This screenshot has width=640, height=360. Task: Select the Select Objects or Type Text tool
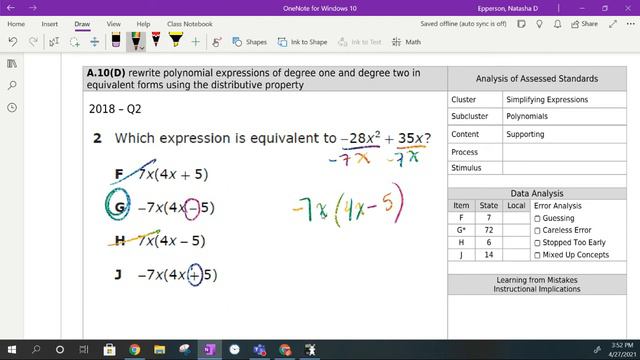54,42
